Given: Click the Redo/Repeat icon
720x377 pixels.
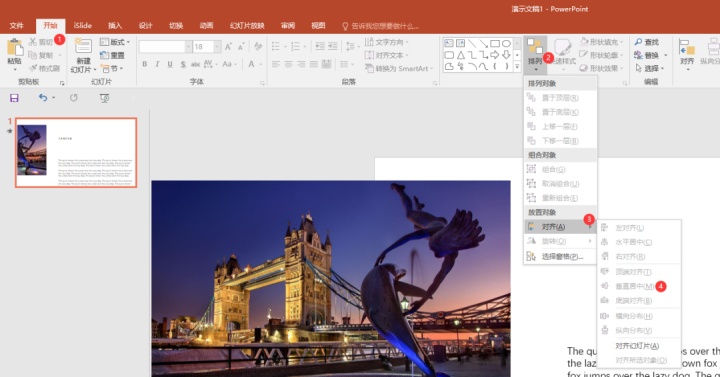Looking at the screenshot, I should (73, 98).
